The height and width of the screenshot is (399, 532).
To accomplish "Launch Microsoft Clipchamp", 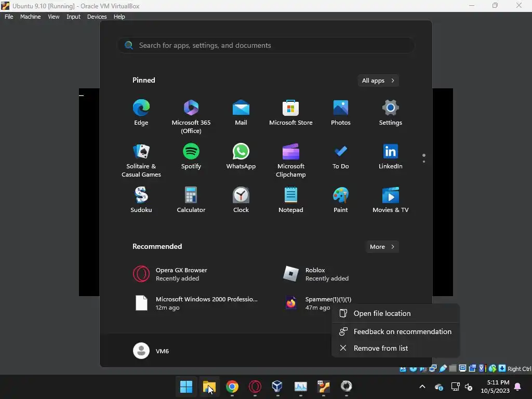I will coord(291,160).
